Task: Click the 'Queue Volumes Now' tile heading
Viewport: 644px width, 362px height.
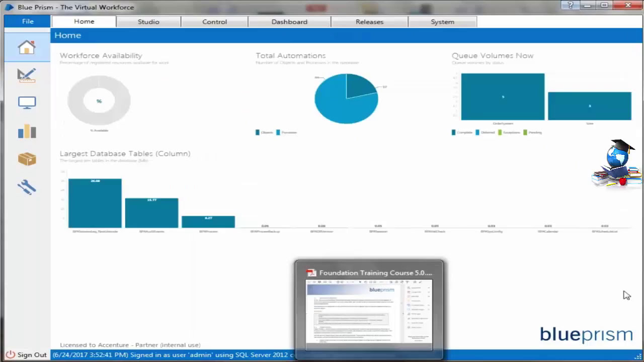Action: (x=493, y=55)
